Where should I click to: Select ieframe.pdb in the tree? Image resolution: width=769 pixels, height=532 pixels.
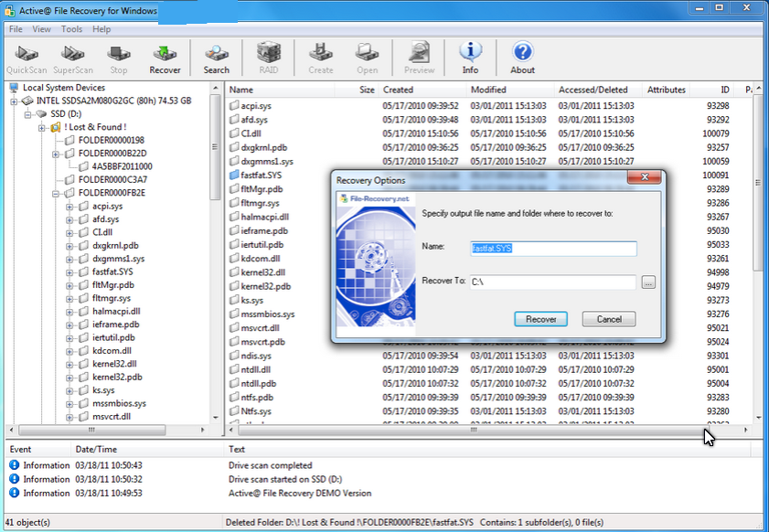pyautogui.click(x=116, y=325)
